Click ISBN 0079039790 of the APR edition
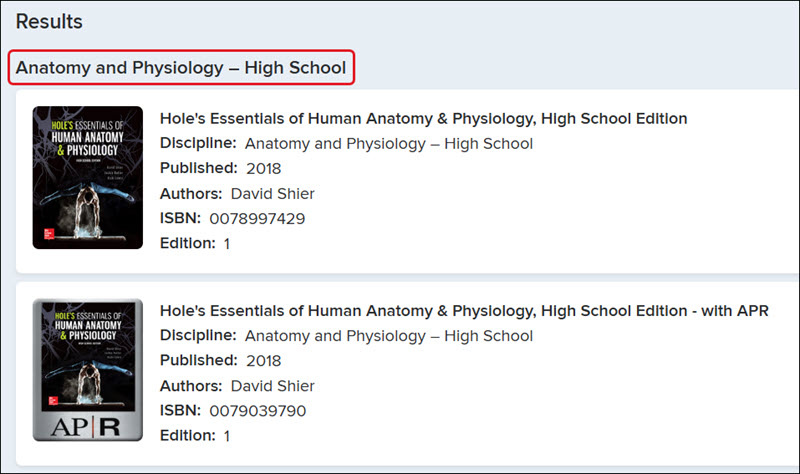 [x=258, y=411]
